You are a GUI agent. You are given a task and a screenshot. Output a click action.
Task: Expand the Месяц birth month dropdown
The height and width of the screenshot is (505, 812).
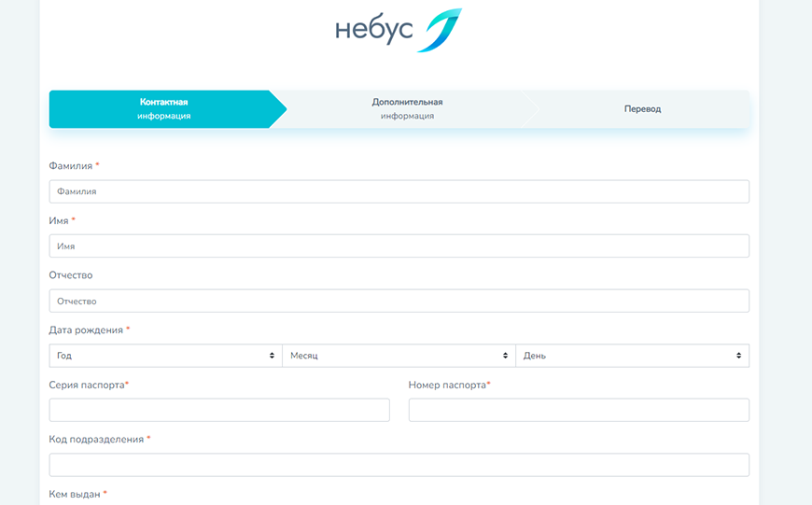[x=399, y=356]
